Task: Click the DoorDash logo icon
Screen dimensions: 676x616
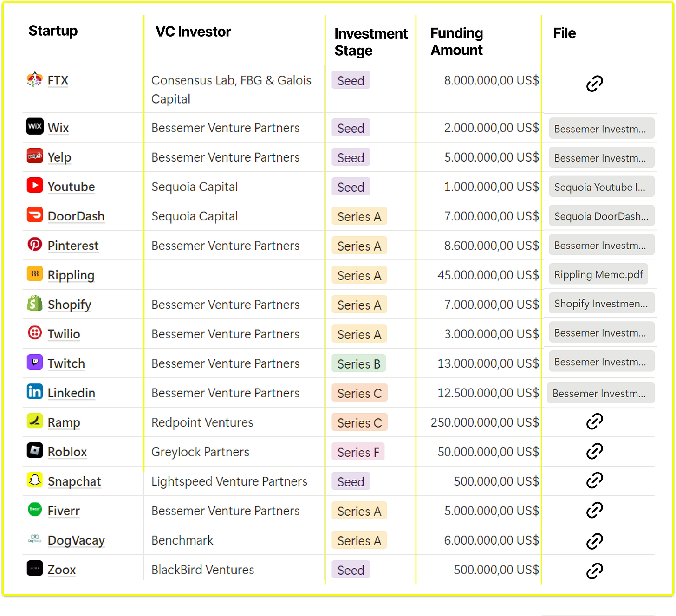Action: point(35,215)
